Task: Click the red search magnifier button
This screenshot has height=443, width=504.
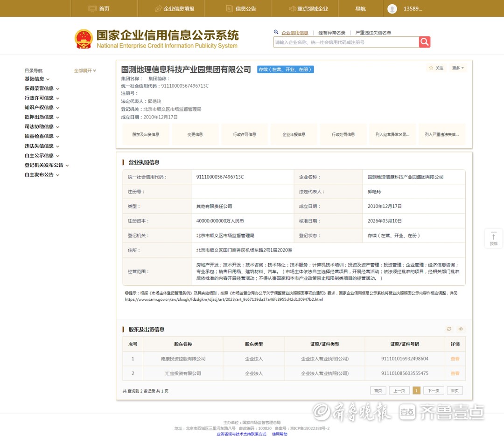Action: point(424,42)
